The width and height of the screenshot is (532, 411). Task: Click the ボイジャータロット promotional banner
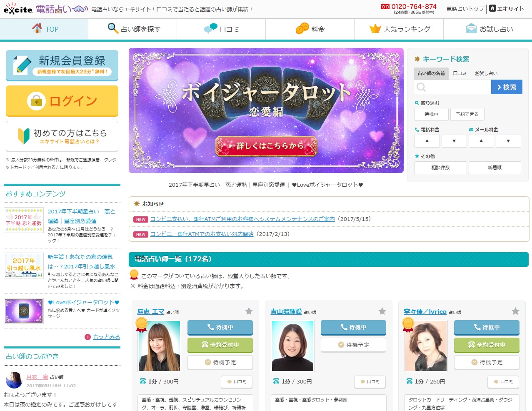point(266,110)
